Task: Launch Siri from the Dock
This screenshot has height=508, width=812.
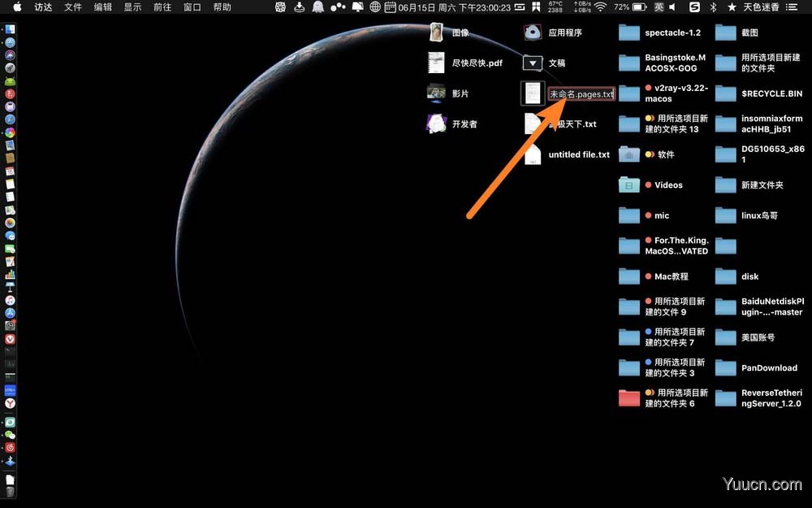Action: click(10, 55)
